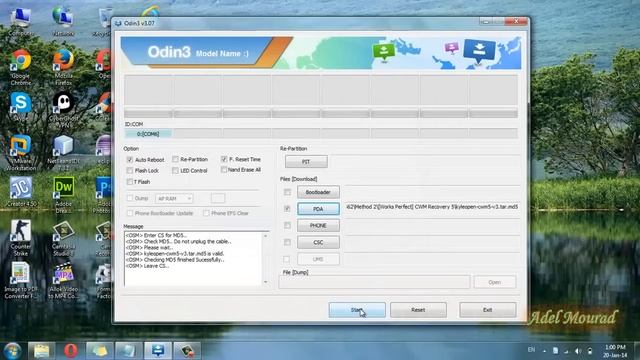Click the Odin3 v3.07 title bar icon
The image size is (640, 360).
click(x=118, y=23)
